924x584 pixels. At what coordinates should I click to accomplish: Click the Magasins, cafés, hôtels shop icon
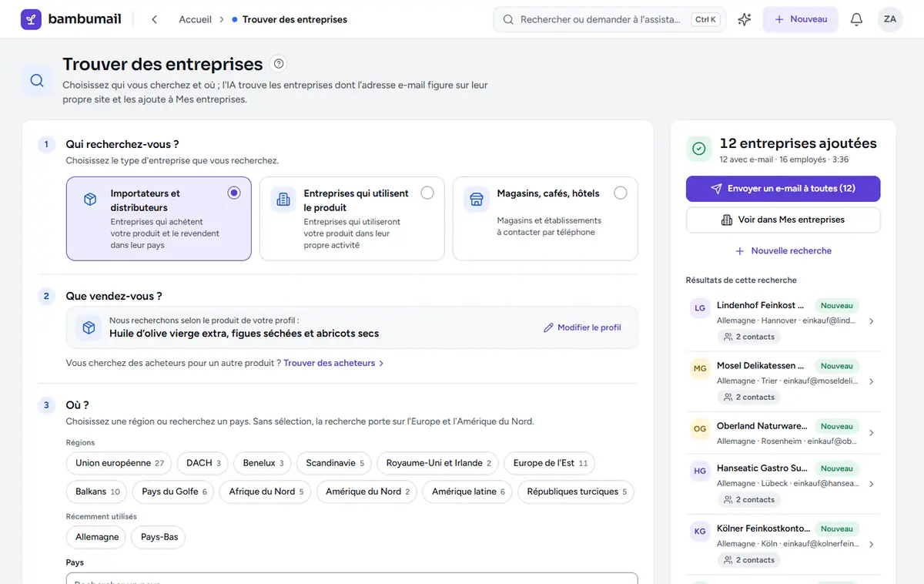tap(477, 200)
